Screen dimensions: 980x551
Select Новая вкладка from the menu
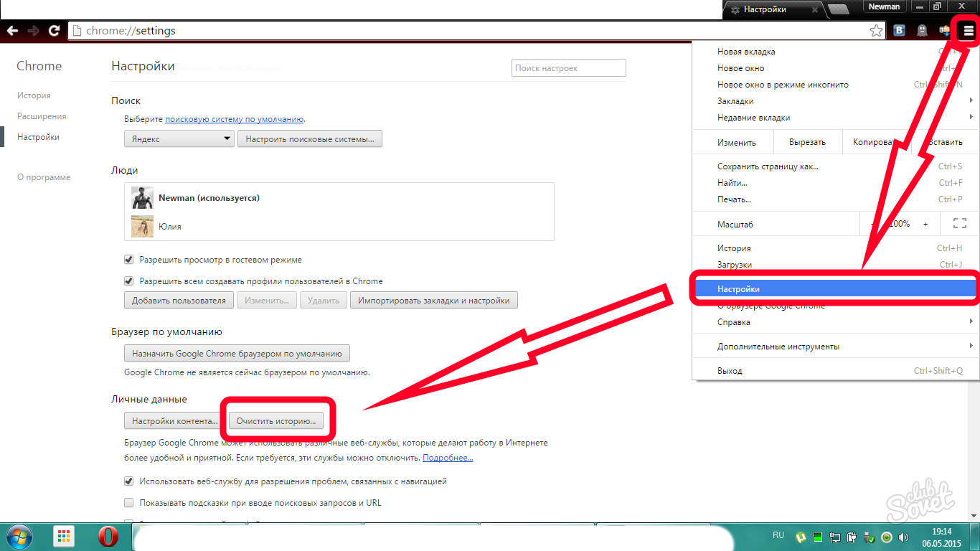(x=835, y=52)
